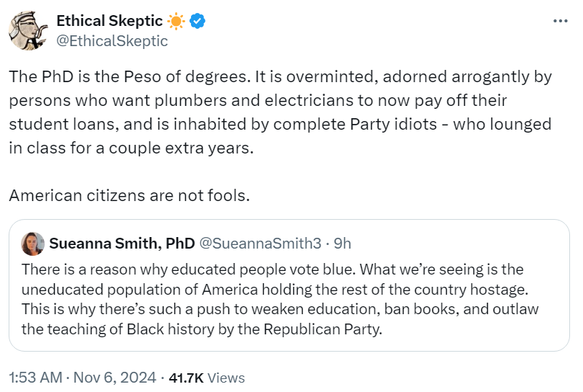Click the blue verified badge icon
The image size is (583, 392).
coord(197,22)
